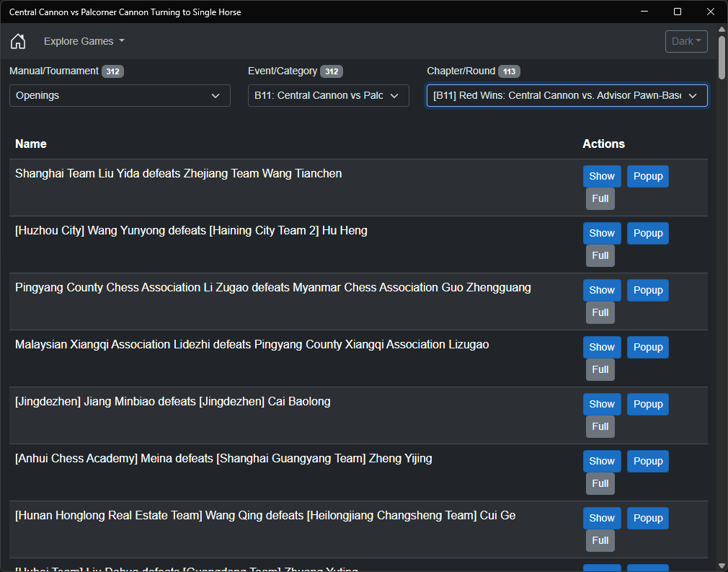Show Li Zugao defeats Guo Zhengguang game
The height and width of the screenshot is (572, 728).
click(x=602, y=291)
